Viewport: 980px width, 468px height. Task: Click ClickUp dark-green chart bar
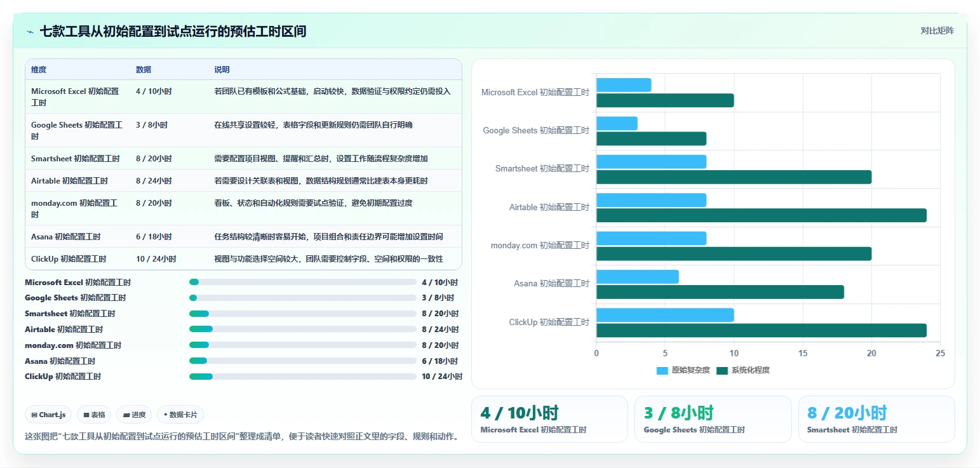coord(761,330)
